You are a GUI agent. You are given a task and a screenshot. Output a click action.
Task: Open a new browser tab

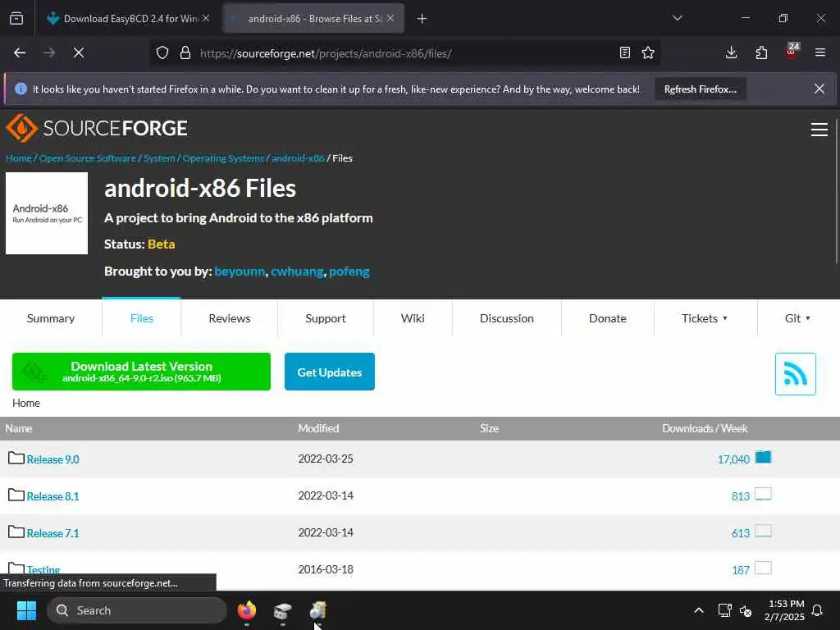pos(422,19)
